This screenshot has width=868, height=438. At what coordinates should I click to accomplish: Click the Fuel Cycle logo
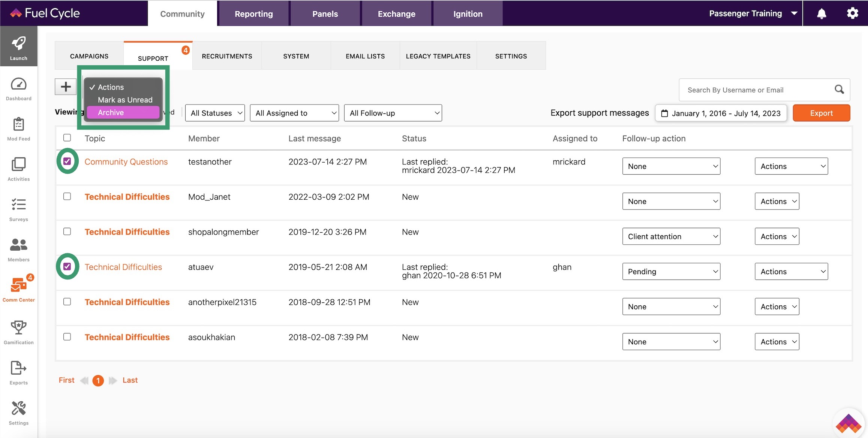pos(45,13)
